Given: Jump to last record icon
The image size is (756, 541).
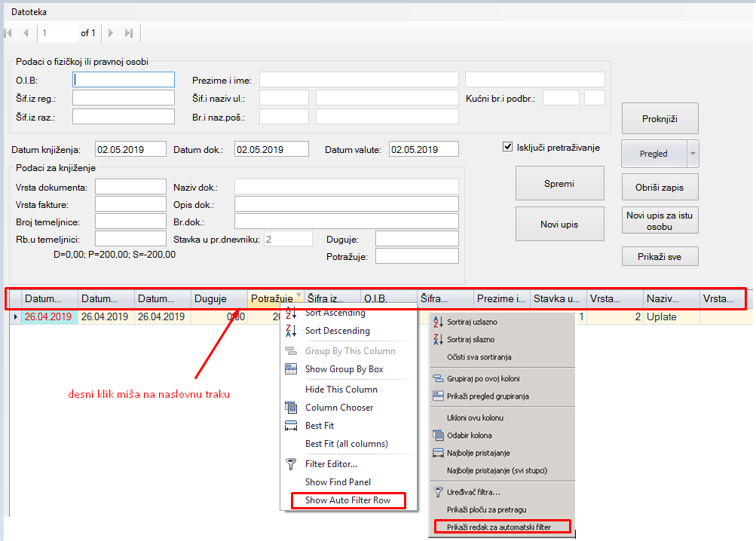Looking at the screenshot, I should (x=129, y=33).
